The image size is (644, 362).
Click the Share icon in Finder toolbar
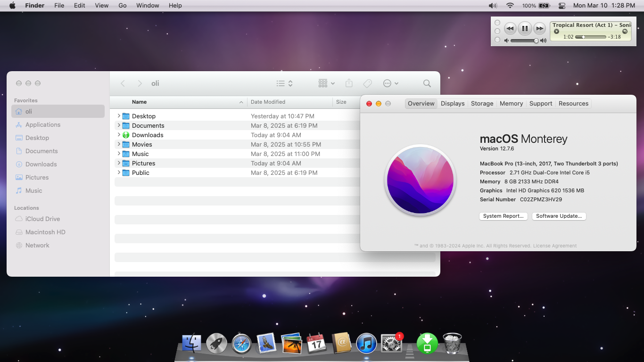coord(349,83)
